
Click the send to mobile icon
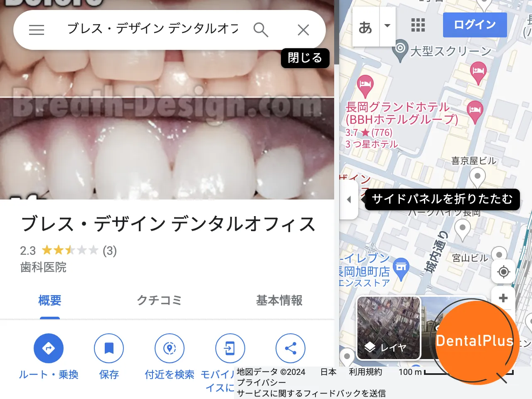coord(230,348)
